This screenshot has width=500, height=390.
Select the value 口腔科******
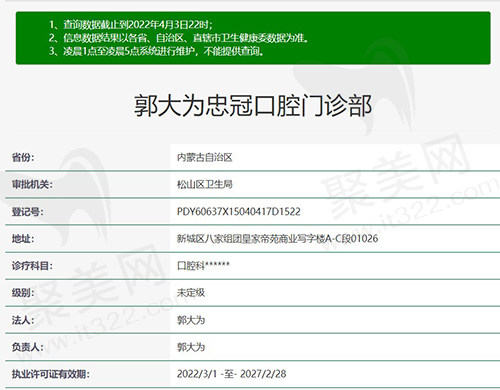203,266
